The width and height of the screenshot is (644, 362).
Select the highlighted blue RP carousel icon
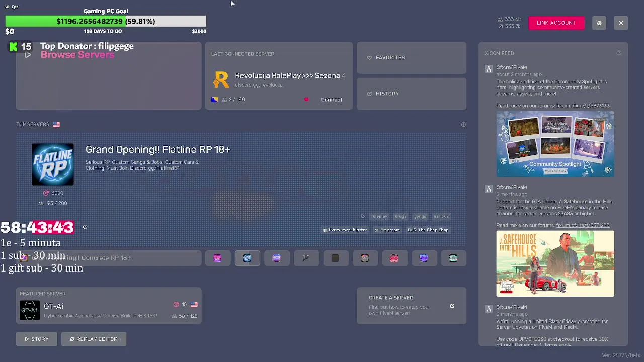click(247, 258)
